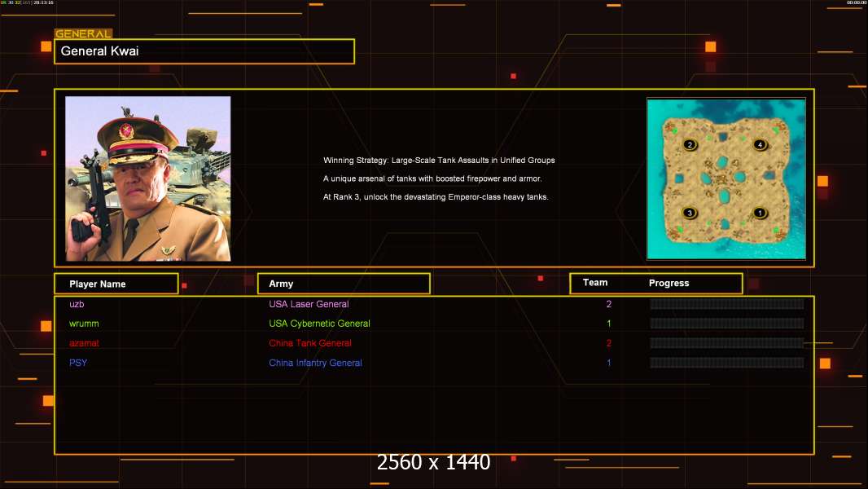Click the General Kwai portrait image
The width and height of the screenshot is (868, 489).
[x=147, y=178]
